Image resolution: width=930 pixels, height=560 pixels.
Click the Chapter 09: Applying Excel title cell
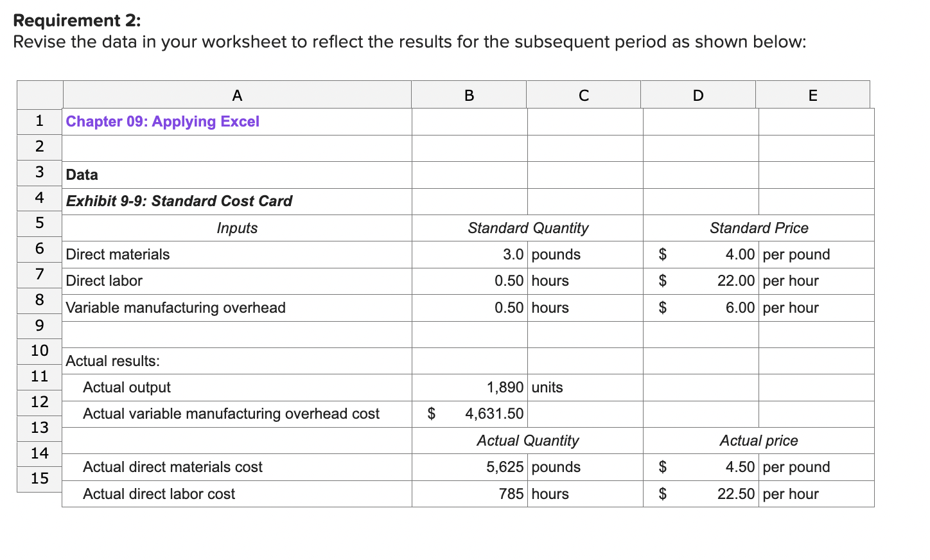tap(162, 121)
